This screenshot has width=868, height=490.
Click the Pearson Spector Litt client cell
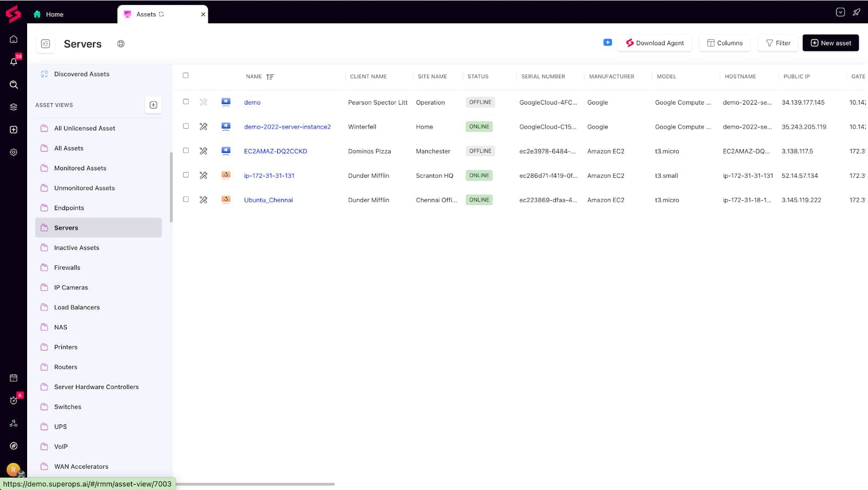[x=378, y=103]
